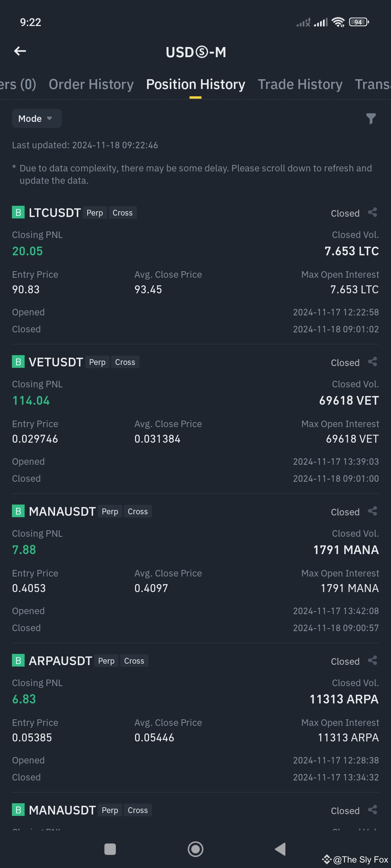The height and width of the screenshot is (868, 391).
Task: Tap the Android recent apps square
Action: tap(110, 849)
